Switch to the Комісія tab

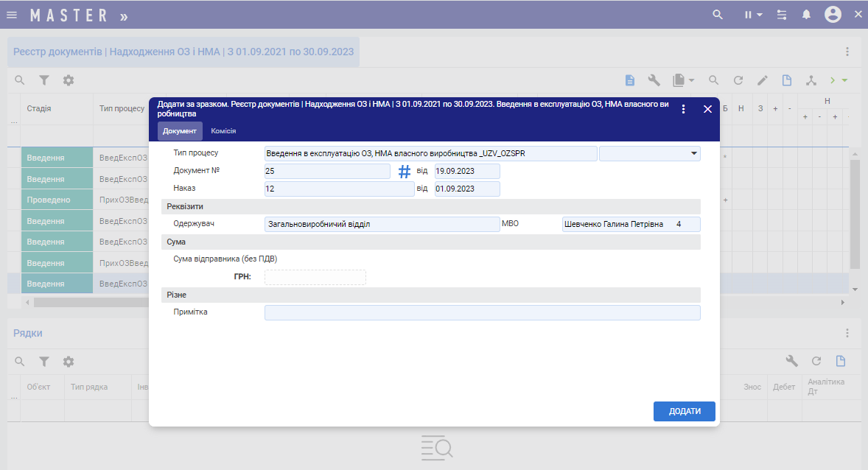coord(223,131)
